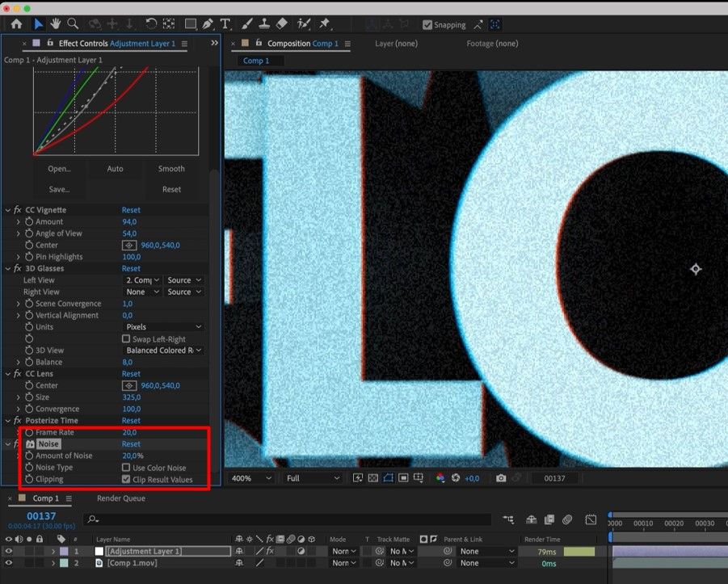Screen dimensions: 728x584
Task: Uncheck Clip Result Values checkbox
Action: [x=126, y=479]
